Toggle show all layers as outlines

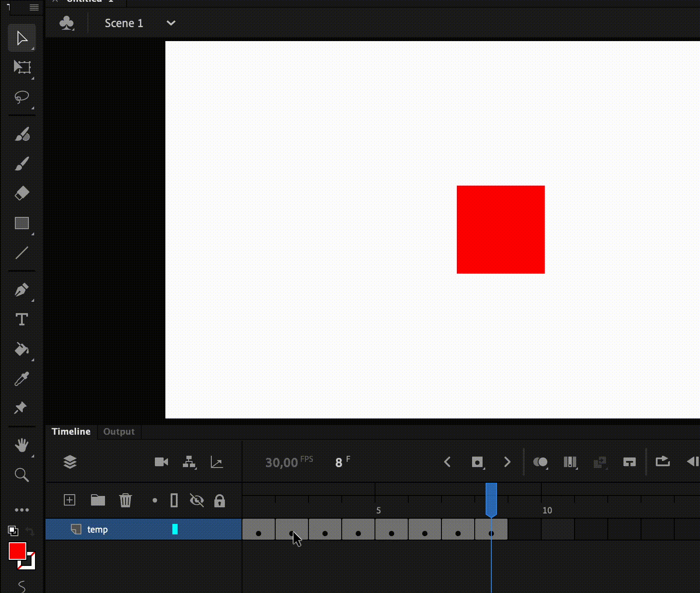(x=174, y=500)
